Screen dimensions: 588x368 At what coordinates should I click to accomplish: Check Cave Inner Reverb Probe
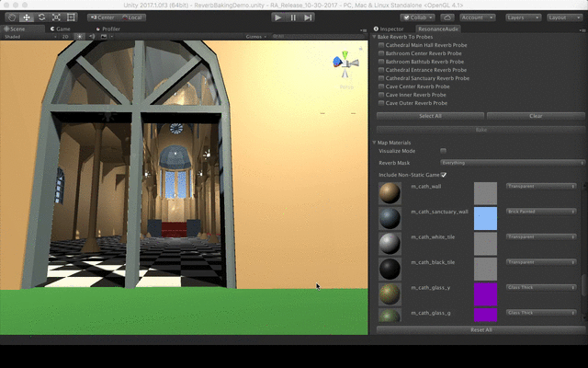(381, 95)
